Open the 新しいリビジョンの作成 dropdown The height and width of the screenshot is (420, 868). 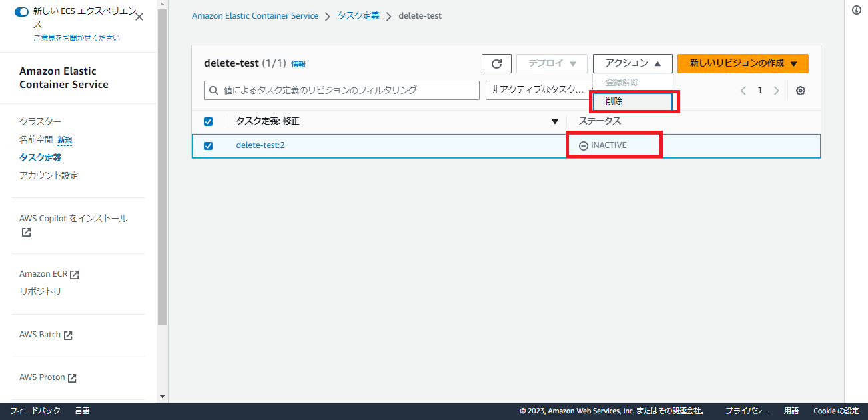[x=742, y=63]
